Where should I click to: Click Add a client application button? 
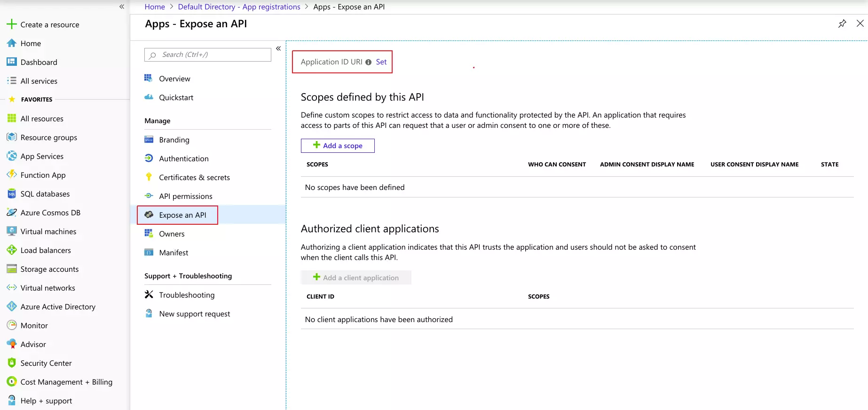[356, 277]
